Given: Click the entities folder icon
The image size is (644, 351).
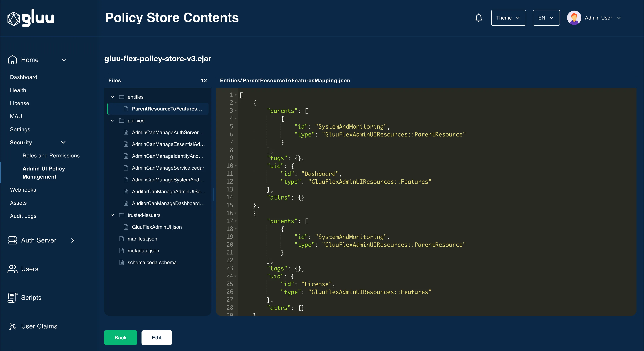Looking at the screenshot, I should click(121, 97).
